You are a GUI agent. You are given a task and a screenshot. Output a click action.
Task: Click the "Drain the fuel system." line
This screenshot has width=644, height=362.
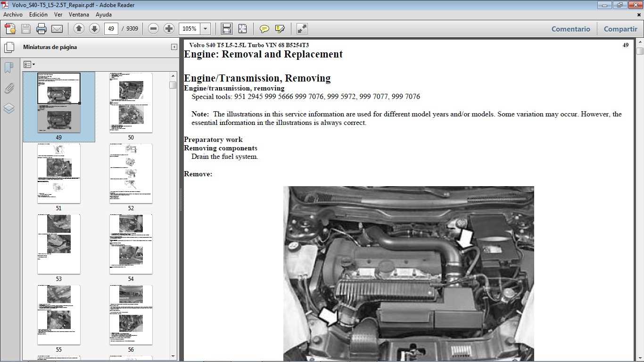225,156
